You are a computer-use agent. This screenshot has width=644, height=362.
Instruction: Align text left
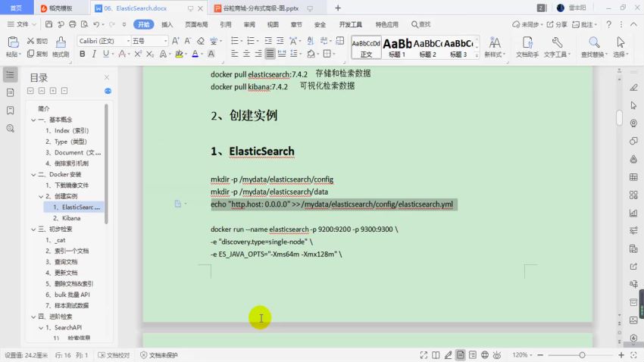point(235,54)
